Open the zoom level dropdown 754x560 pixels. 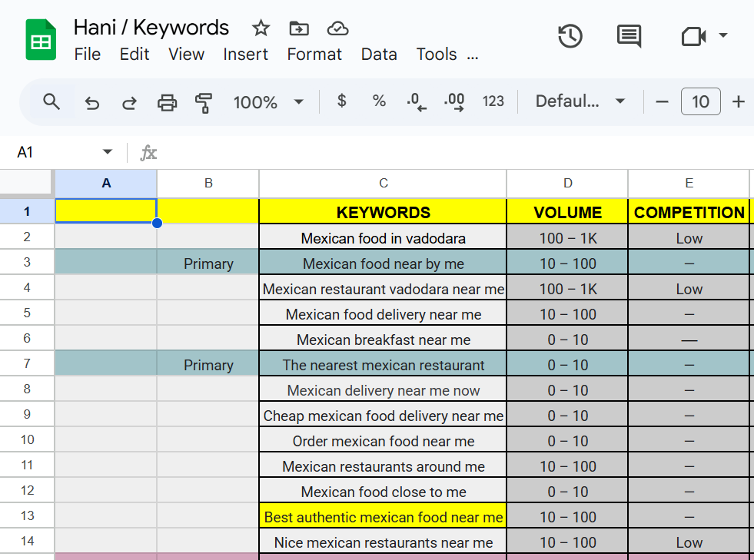tap(268, 101)
